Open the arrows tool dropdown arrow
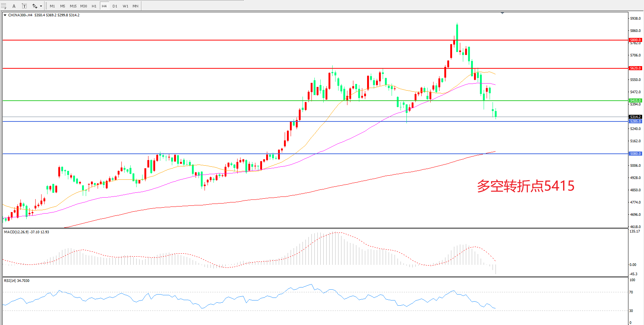This screenshot has width=644, height=325. [41, 6]
